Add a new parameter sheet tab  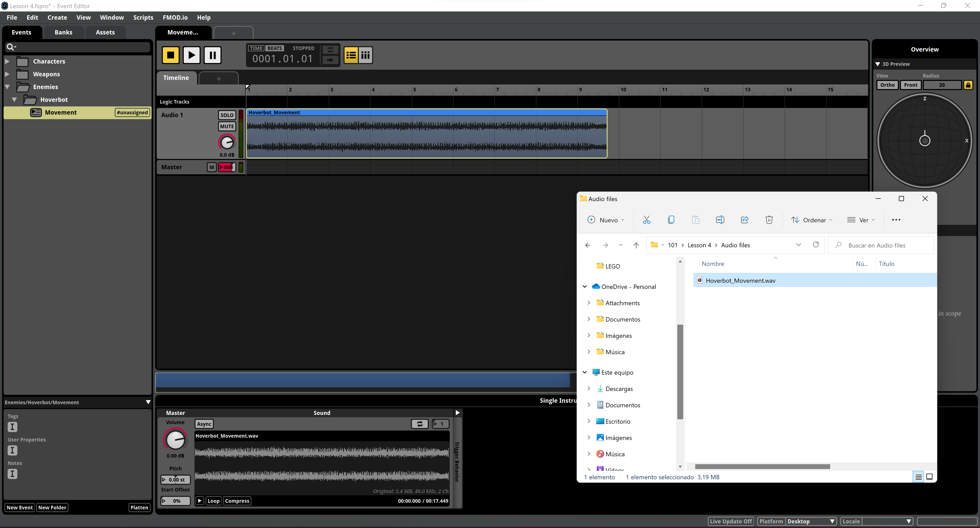click(x=219, y=79)
